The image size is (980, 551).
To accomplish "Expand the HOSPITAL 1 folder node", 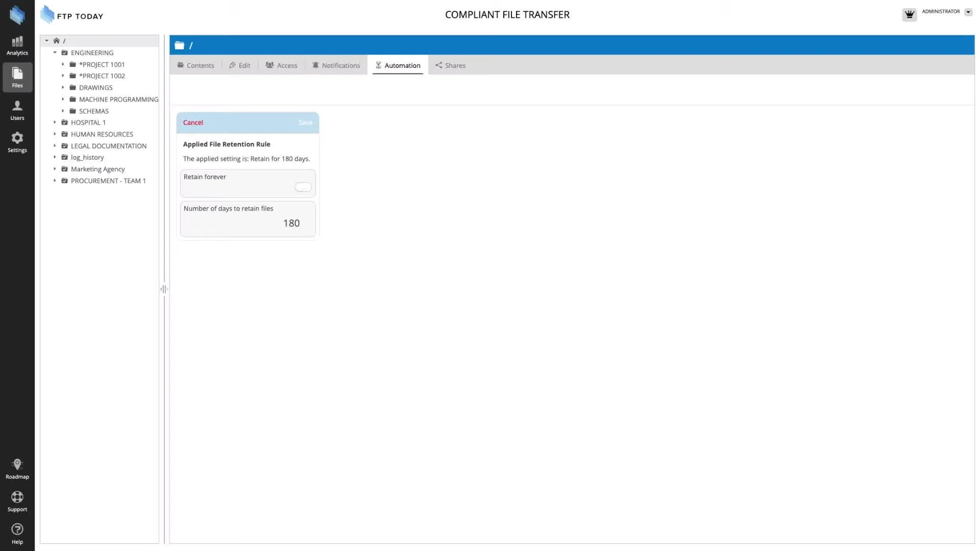I will (55, 122).
